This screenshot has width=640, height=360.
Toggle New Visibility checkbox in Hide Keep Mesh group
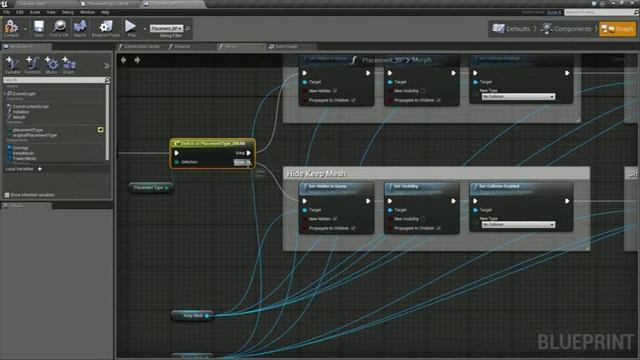tap(423, 219)
